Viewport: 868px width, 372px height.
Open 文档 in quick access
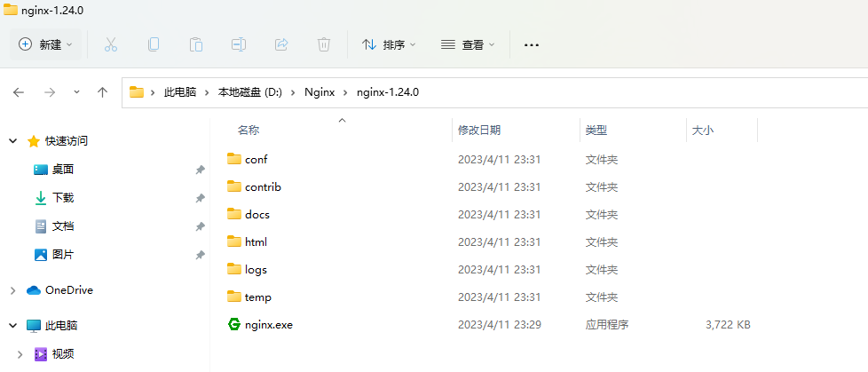click(x=63, y=226)
